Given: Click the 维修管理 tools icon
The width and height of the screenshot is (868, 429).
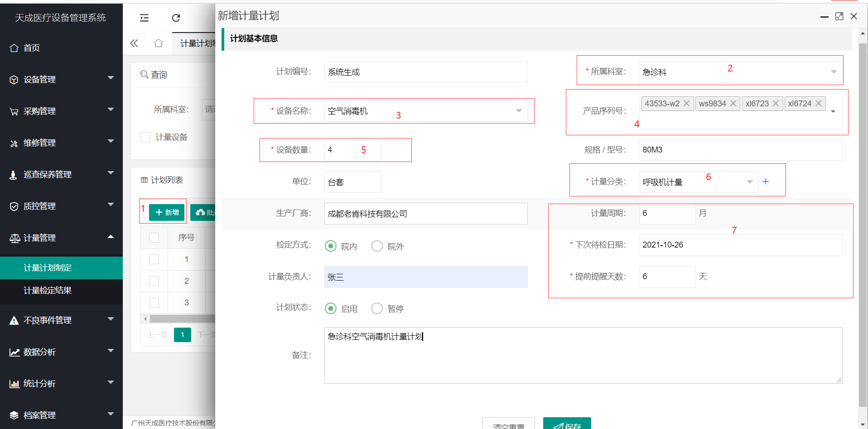Looking at the screenshot, I should [x=14, y=143].
